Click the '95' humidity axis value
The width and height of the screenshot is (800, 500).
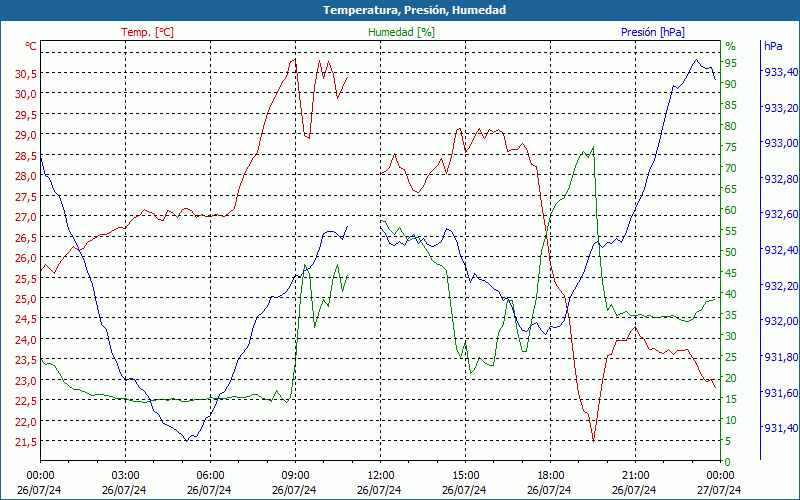[x=731, y=63]
